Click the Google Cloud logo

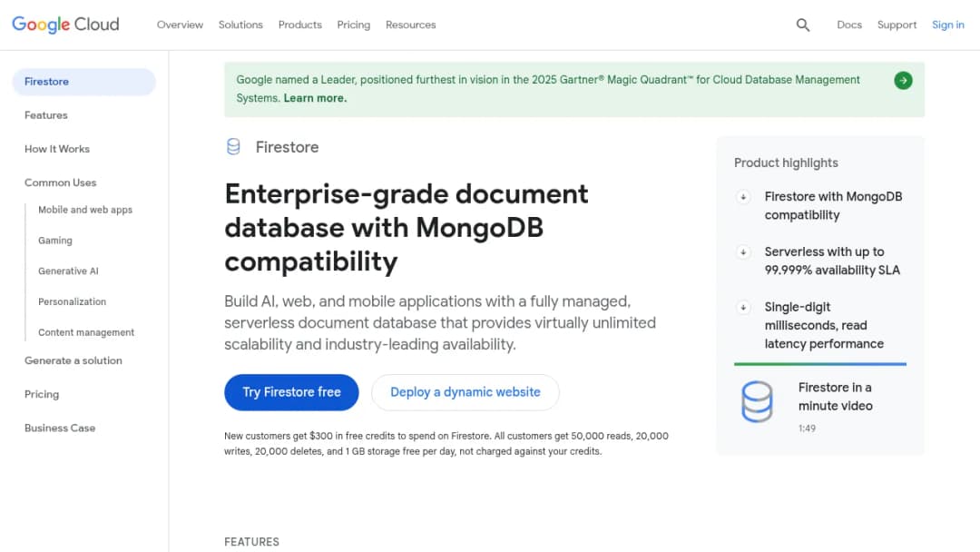65,25
